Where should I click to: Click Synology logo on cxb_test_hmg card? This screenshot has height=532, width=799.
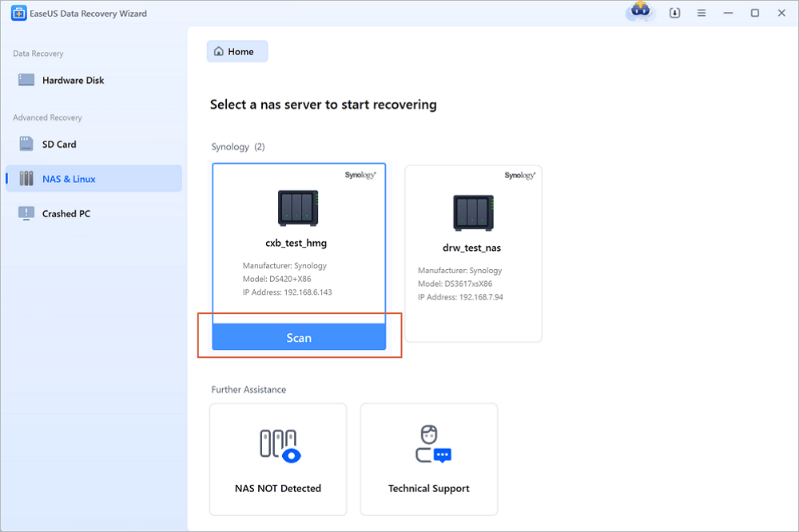click(360, 175)
